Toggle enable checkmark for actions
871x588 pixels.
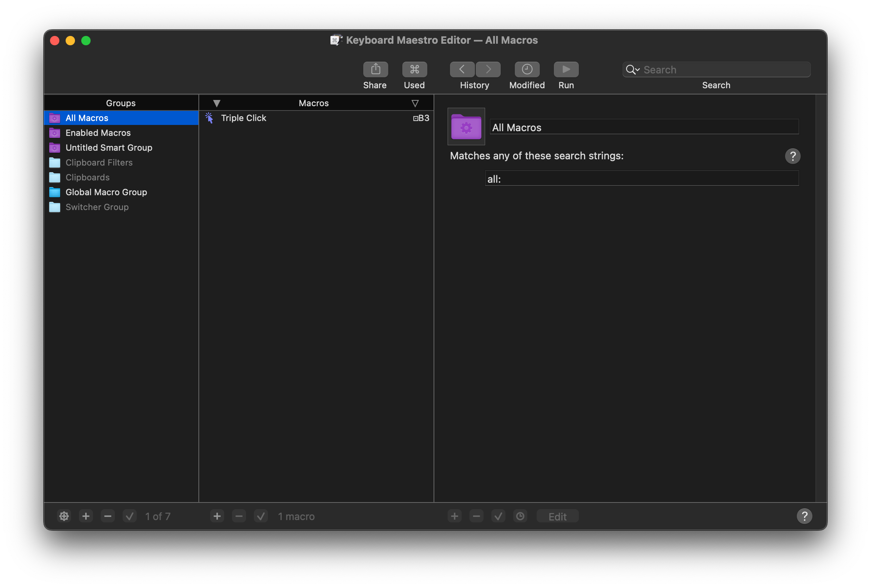coord(498,516)
